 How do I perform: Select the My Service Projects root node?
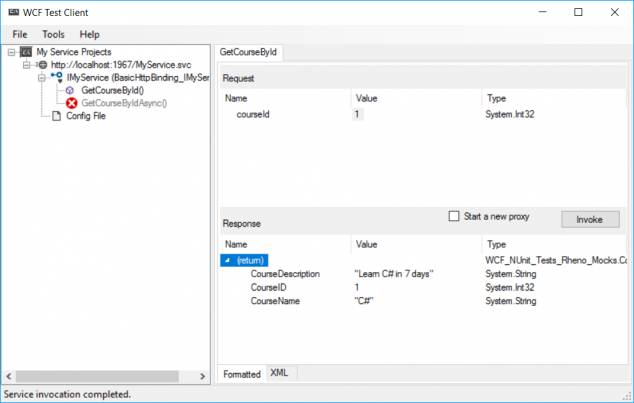[74, 52]
